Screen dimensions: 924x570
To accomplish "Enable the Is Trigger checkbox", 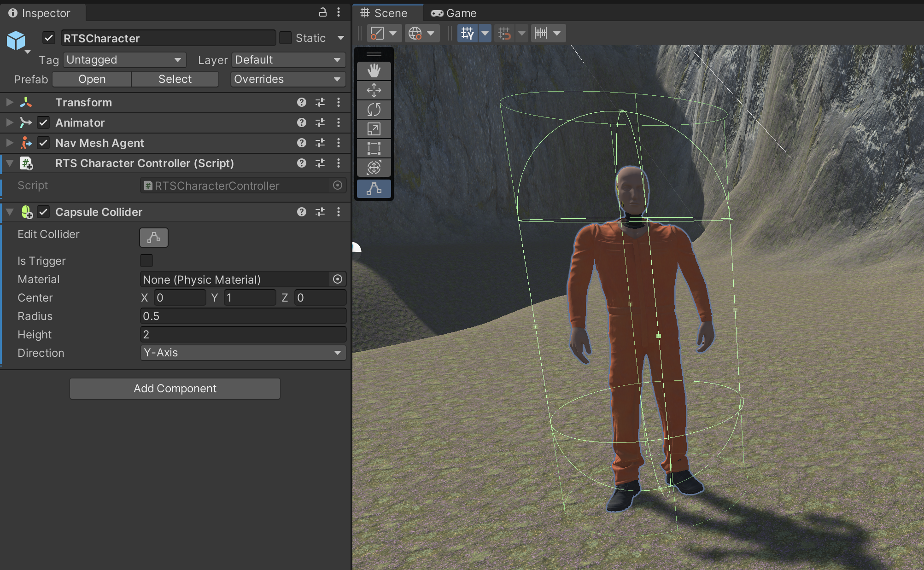I will click(146, 261).
